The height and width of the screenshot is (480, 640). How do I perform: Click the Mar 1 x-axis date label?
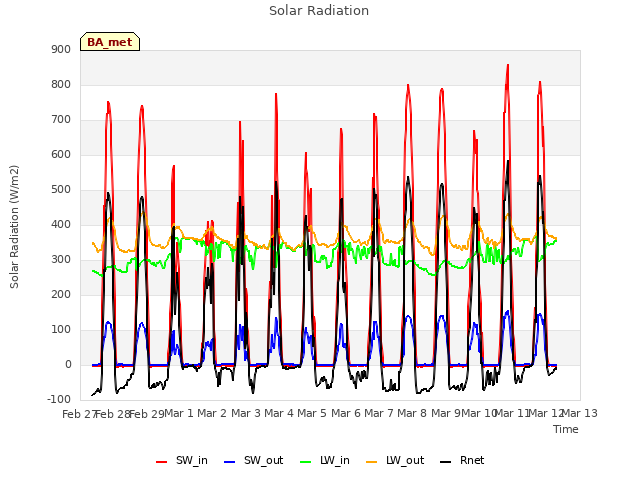pos(178,413)
